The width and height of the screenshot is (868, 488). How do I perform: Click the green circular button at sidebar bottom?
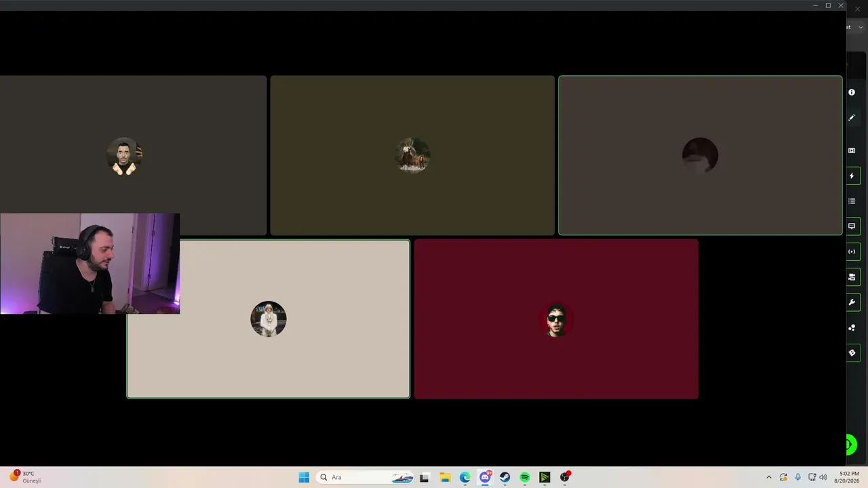(x=850, y=445)
